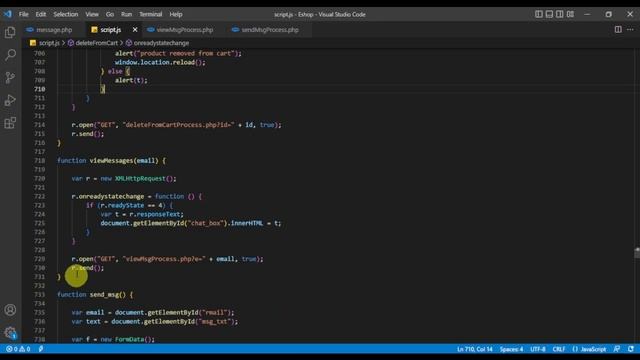Open the Go menu

pos(110,14)
